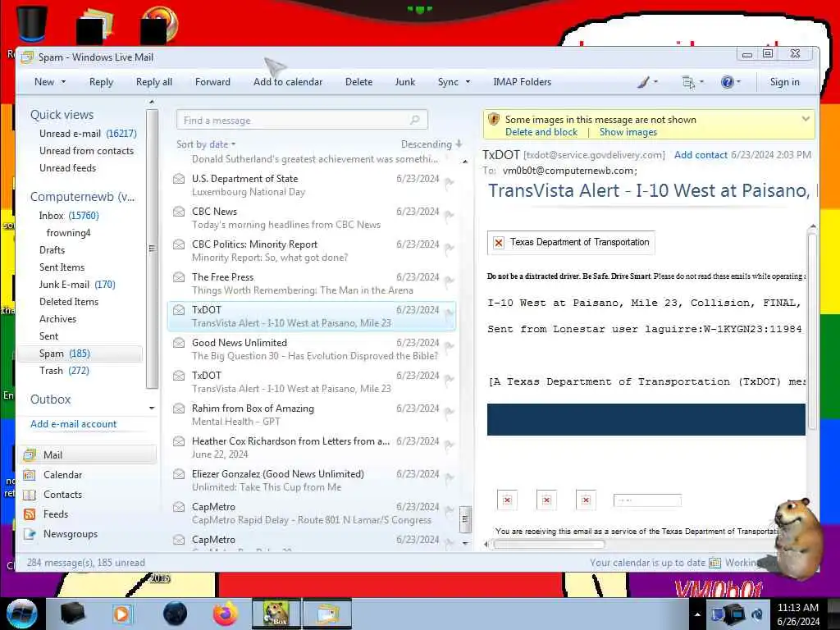Switch to Feeds view icon

click(30, 514)
